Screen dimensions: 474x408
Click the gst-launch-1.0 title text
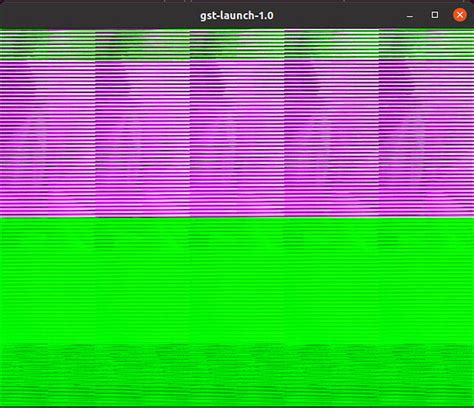point(237,15)
